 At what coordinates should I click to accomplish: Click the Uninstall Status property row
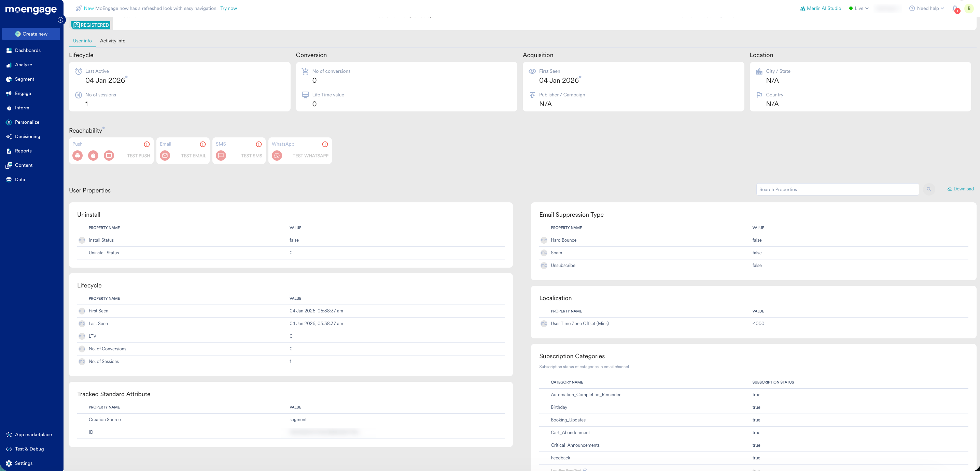point(291,253)
